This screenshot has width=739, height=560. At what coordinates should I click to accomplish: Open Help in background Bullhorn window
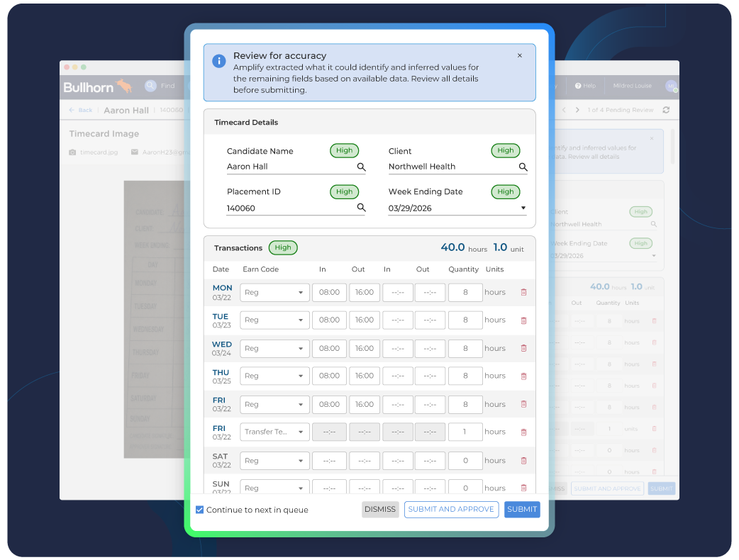[x=585, y=86]
